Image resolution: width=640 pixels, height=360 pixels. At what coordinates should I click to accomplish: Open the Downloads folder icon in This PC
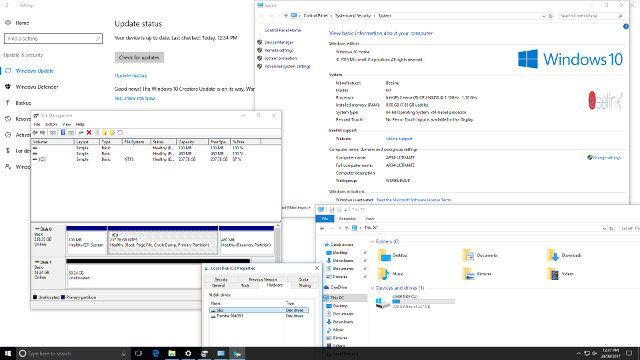click(x=553, y=255)
